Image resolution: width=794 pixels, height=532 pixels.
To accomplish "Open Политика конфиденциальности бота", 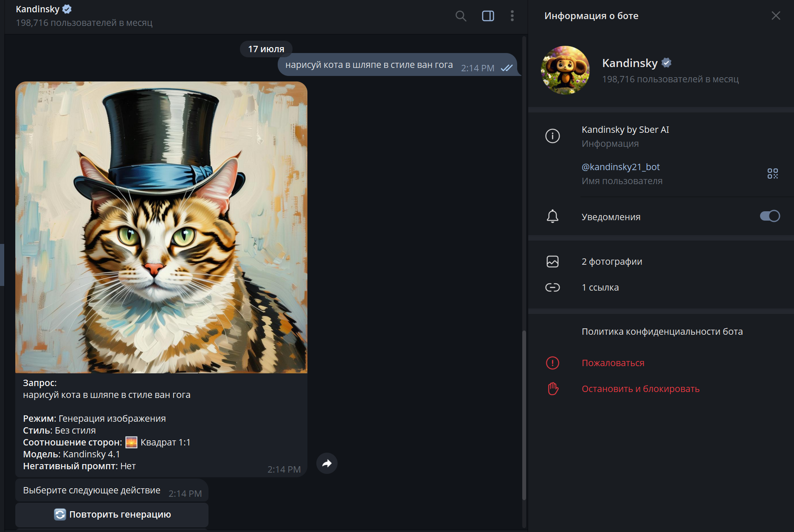I will click(x=662, y=331).
